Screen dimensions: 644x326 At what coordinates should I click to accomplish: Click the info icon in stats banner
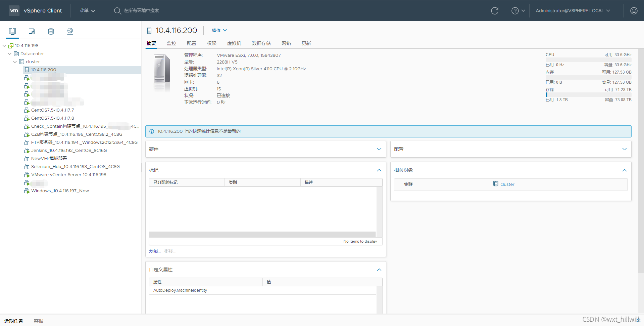click(152, 131)
